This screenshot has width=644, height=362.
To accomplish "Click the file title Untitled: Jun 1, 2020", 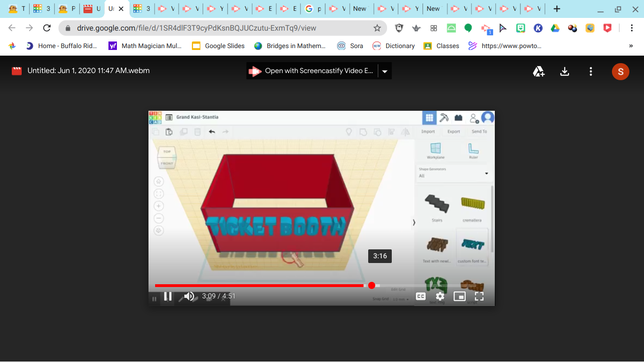I will (89, 71).
